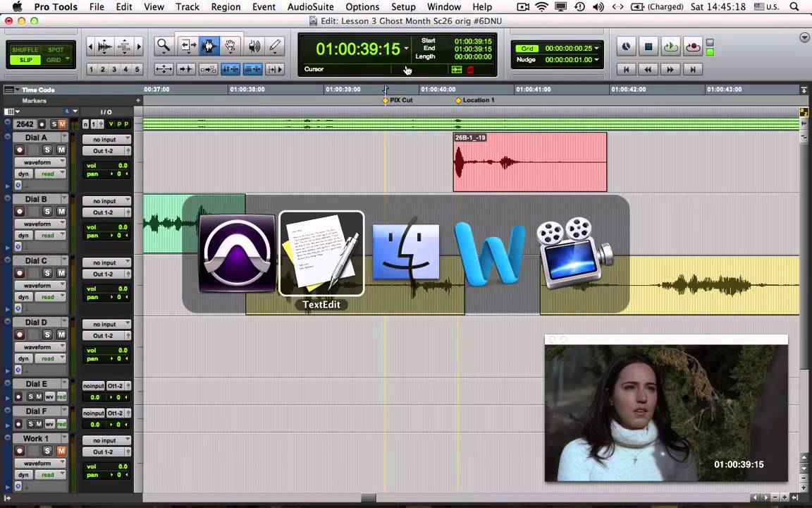Enable Grid edit mode
This screenshot has height=508, width=812.
56,60
